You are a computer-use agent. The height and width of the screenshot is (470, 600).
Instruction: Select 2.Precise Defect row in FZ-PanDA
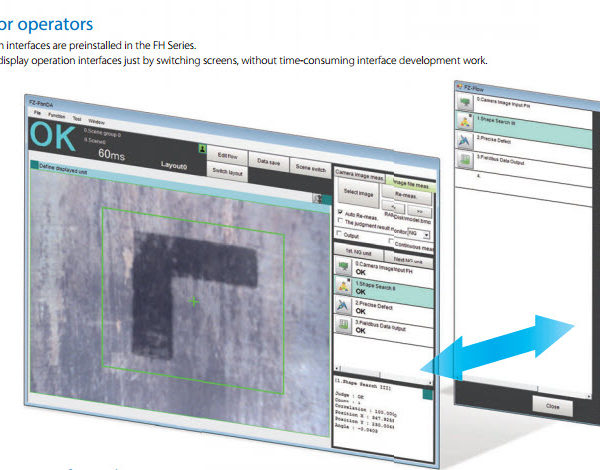384,311
